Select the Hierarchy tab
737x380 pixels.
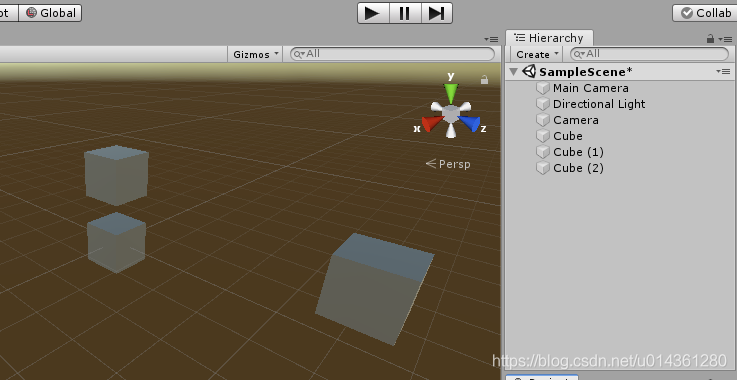(x=549, y=38)
